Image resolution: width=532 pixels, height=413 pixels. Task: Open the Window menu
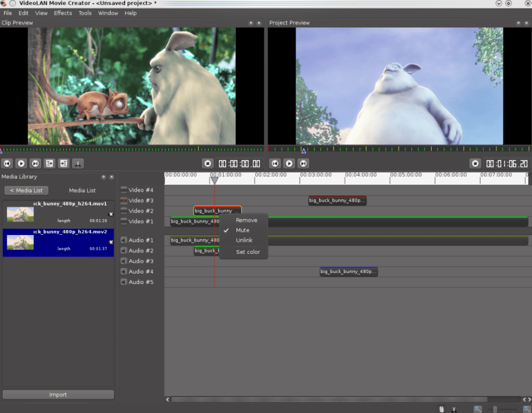108,13
